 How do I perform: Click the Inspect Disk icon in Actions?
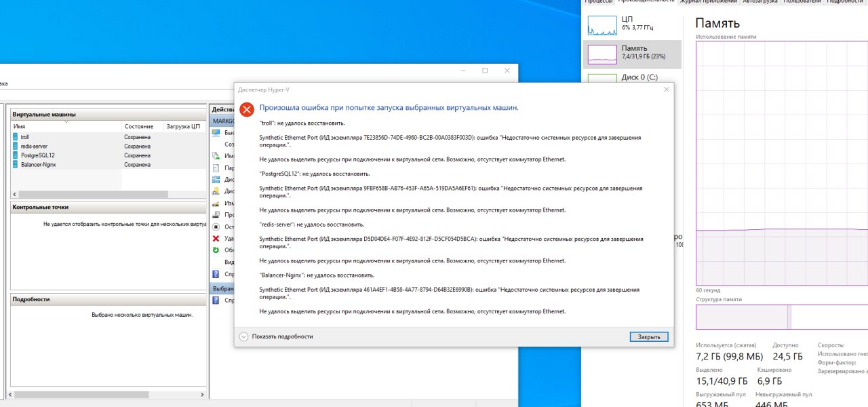point(216,214)
